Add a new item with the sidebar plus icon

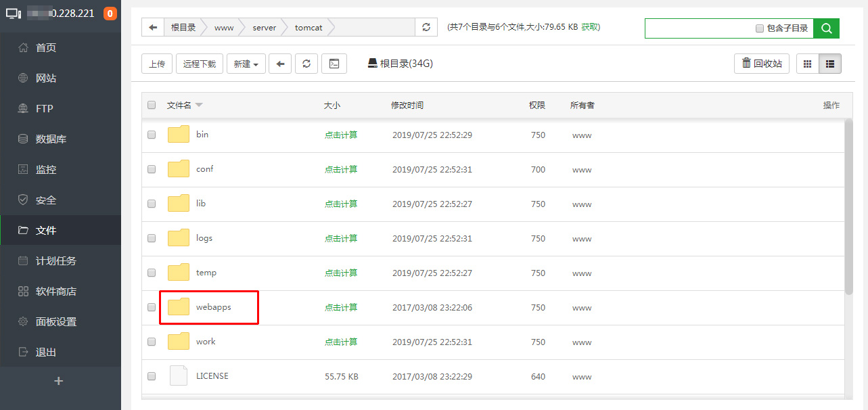click(59, 381)
